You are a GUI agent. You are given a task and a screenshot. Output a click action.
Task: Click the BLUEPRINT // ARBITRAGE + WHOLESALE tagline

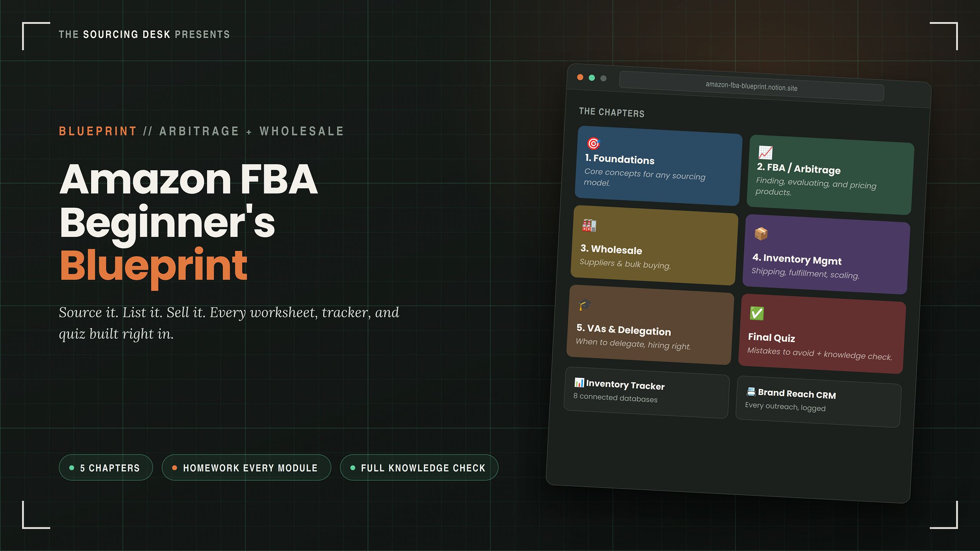[x=201, y=131]
